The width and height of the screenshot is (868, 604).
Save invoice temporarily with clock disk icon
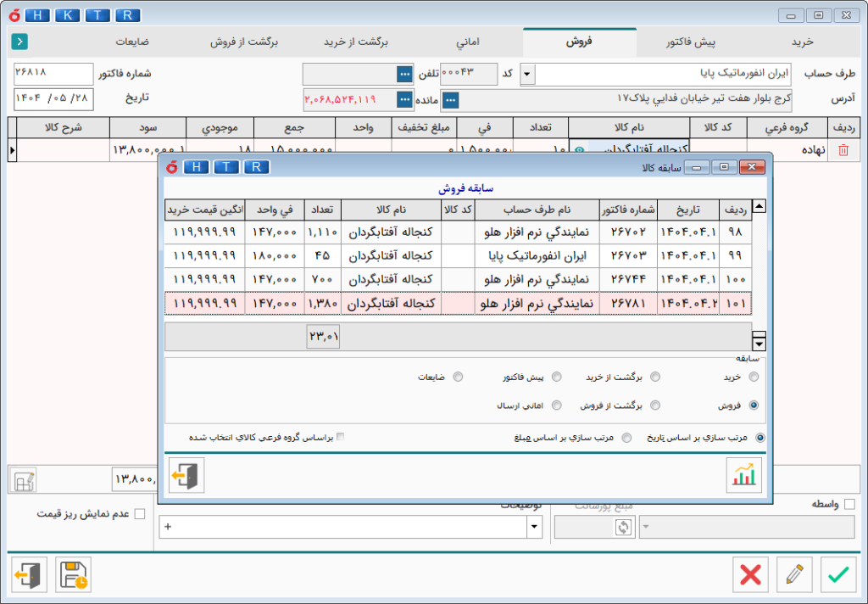pos(74,574)
